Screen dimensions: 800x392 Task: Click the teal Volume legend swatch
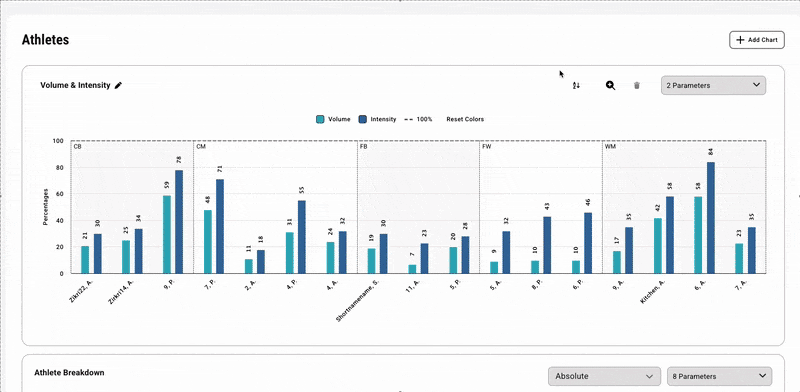tap(320, 119)
